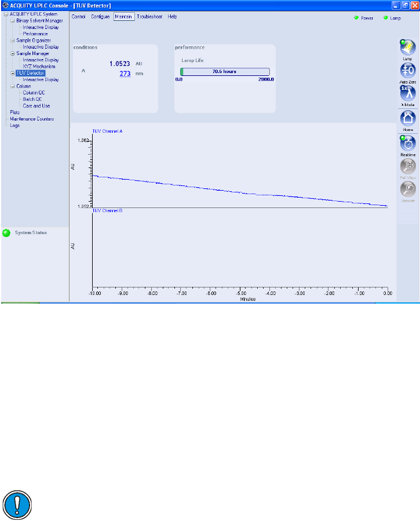The height and width of the screenshot is (521, 420).
Task: Select Plots in the tree
Action: click(x=15, y=112)
